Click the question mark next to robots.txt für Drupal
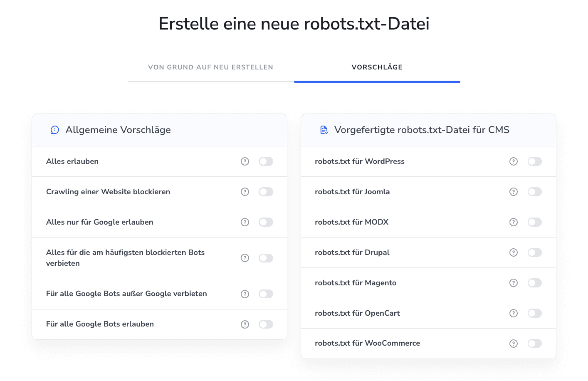The image size is (588, 381). point(514,252)
